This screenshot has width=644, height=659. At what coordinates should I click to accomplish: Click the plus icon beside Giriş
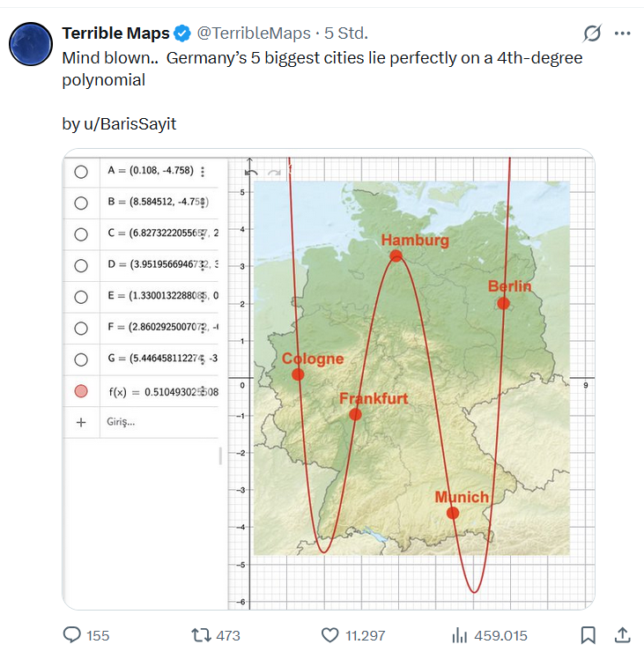tap(81, 422)
